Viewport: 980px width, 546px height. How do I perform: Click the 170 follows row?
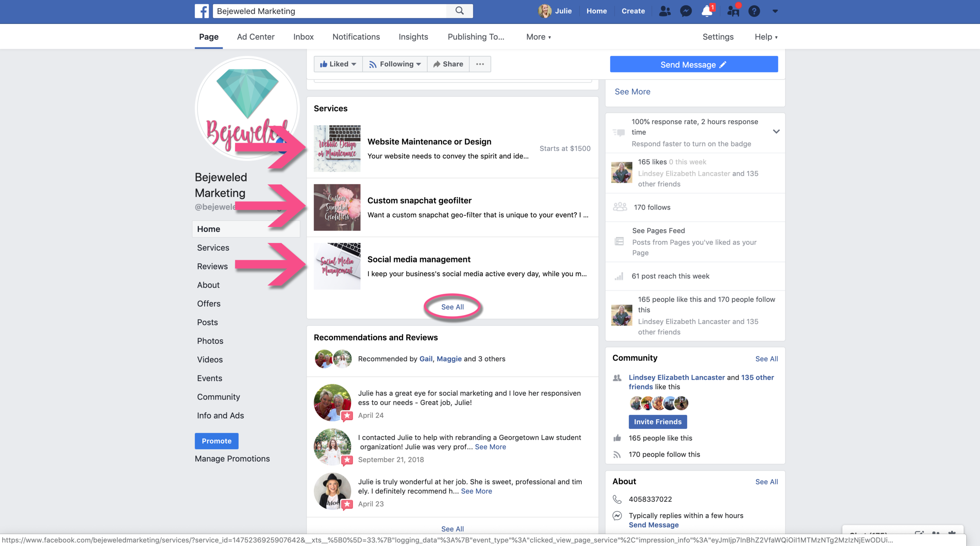[695, 208]
